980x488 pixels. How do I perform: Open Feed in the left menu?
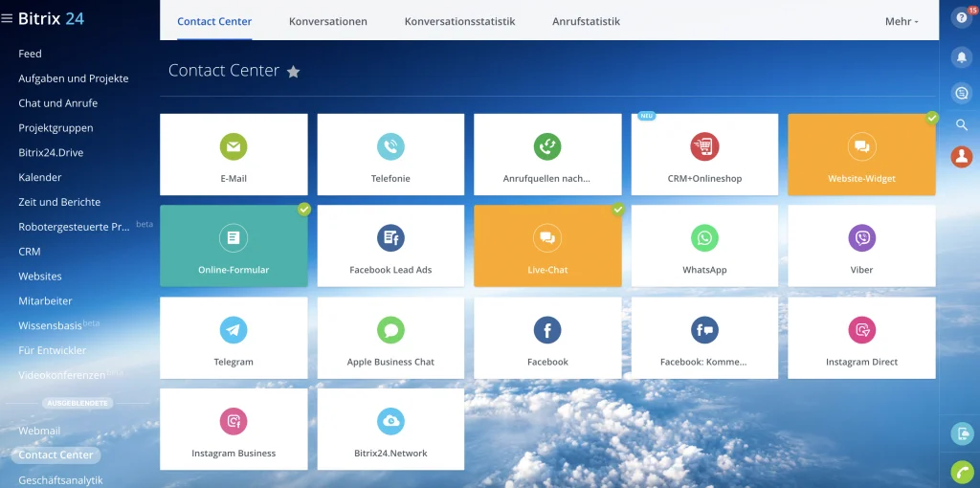pos(30,54)
